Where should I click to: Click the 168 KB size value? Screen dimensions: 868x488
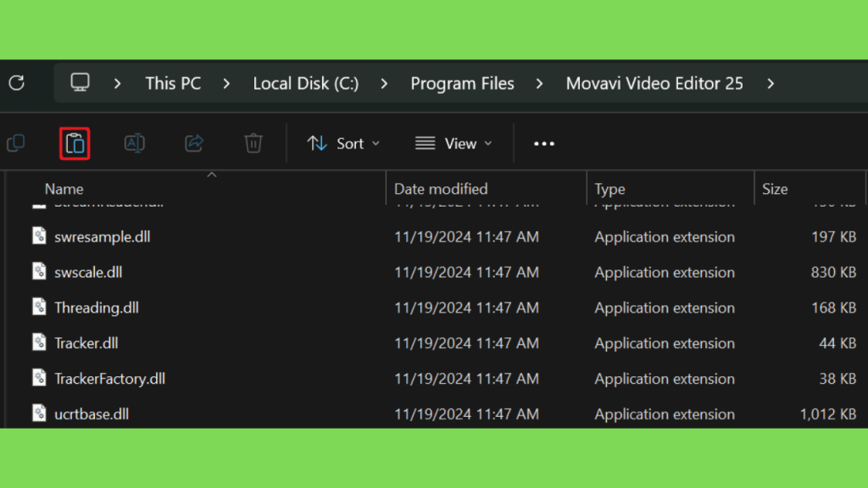coord(834,308)
